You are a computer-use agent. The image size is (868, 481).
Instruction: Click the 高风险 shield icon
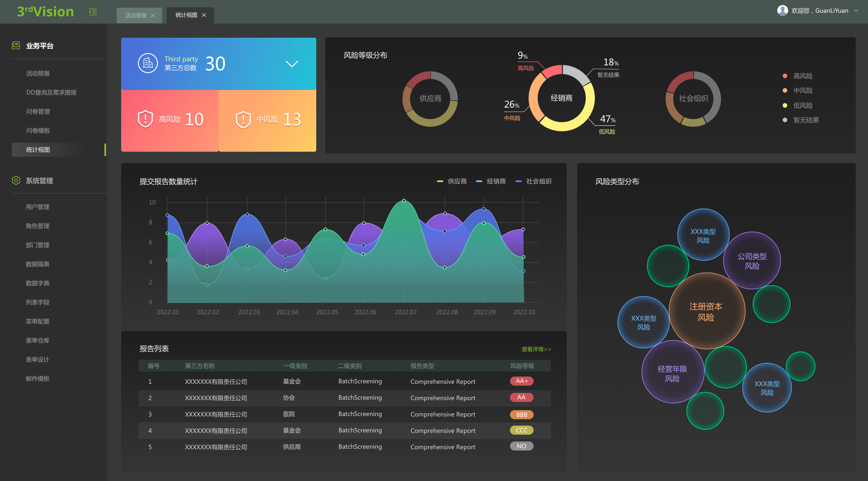click(145, 119)
